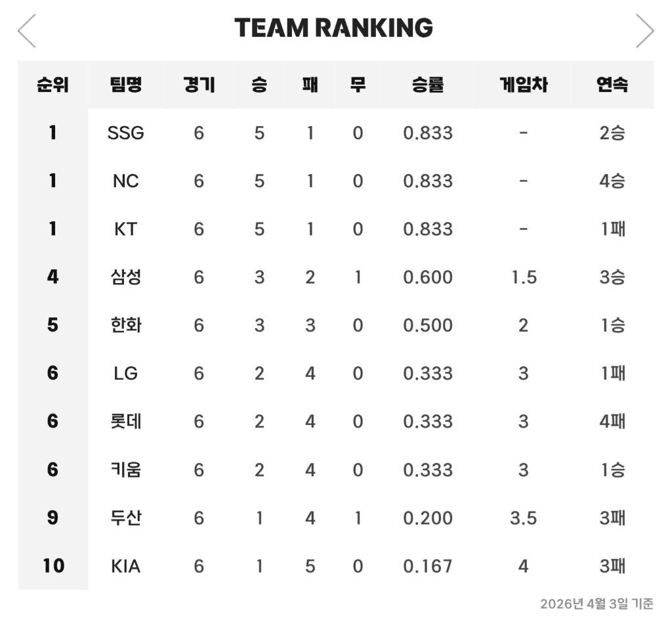
Task: Click the 2026년 4월 3일 기준 date text
Action: point(596,604)
